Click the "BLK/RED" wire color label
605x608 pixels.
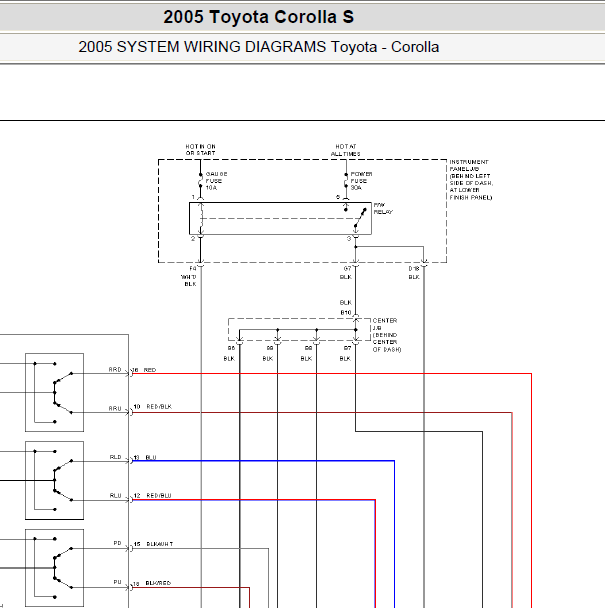[158, 583]
